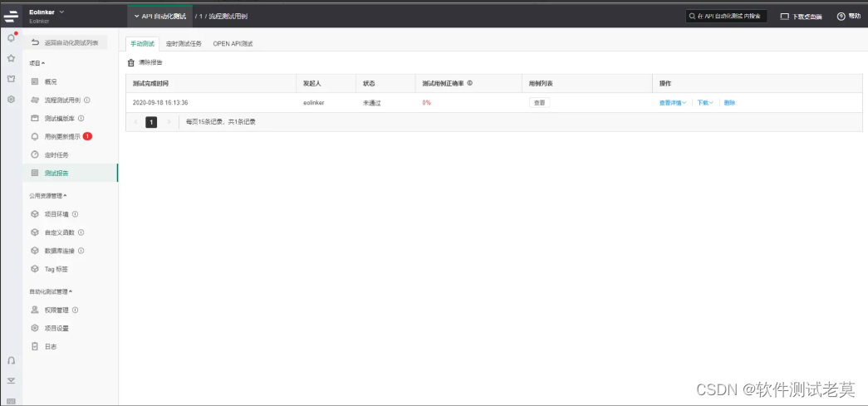Click info icon next to 流程测试用例

pos(87,100)
